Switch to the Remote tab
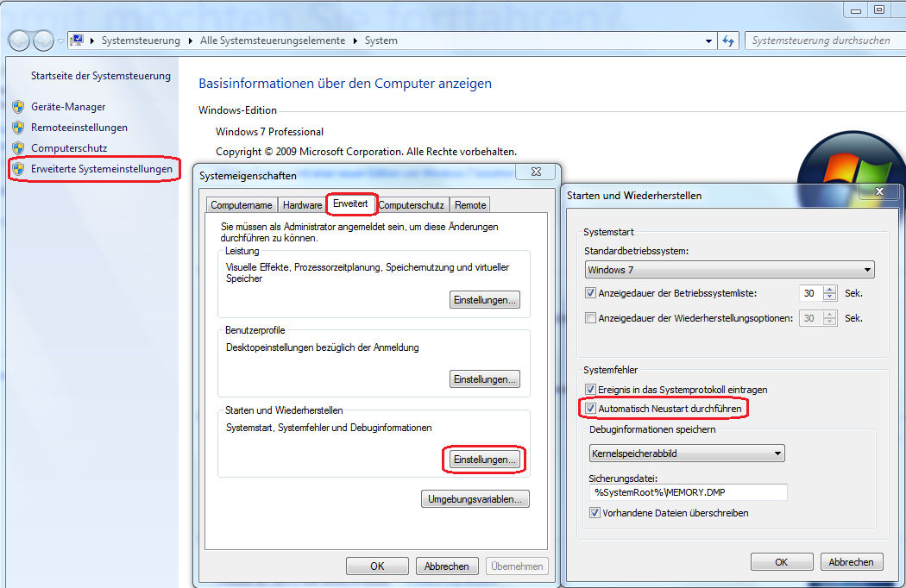906x588 pixels. pos(470,205)
